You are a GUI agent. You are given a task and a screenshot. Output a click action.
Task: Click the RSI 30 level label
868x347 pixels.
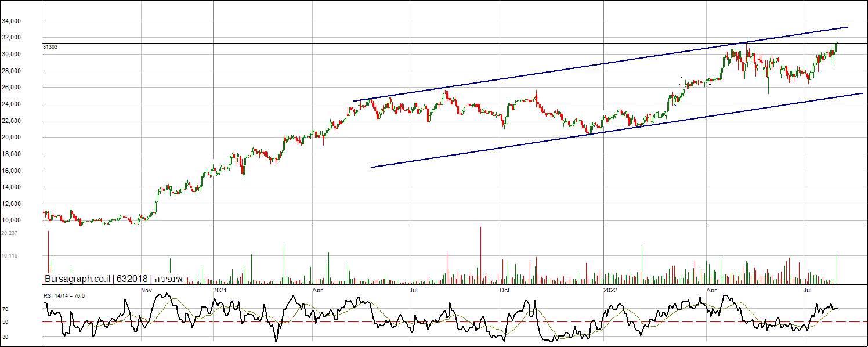point(5,337)
